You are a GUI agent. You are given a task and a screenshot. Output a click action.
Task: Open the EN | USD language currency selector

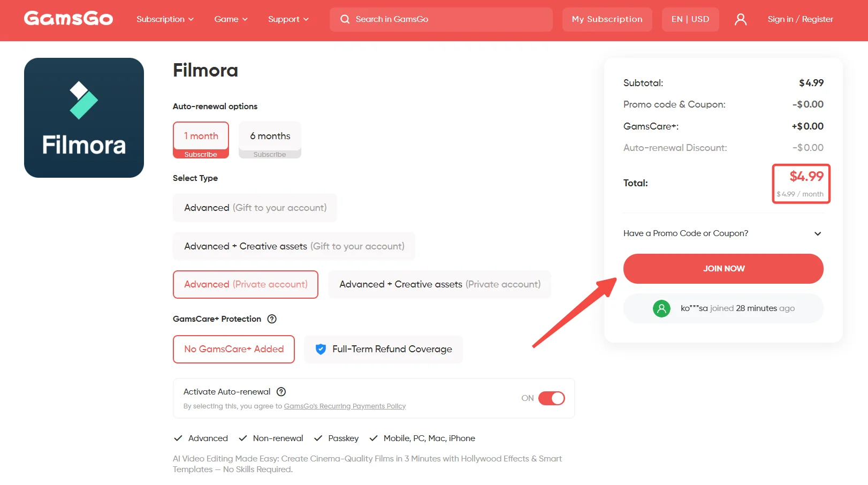[690, 19]
